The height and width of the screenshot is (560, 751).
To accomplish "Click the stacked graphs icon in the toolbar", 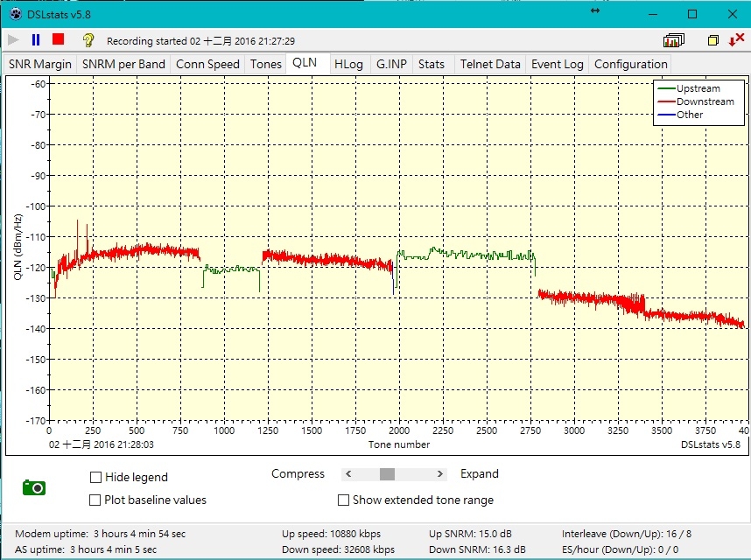I will pyautogui.click(x=673, y=40).
